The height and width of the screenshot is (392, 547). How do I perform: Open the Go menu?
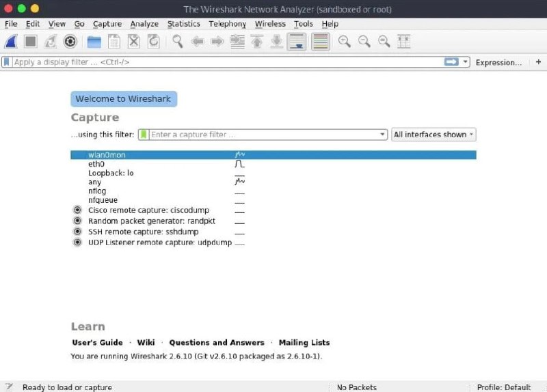pyautogui.click(x=79, y=24)
